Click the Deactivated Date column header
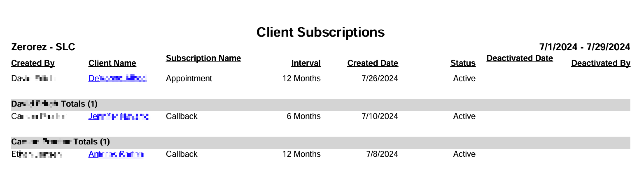The width and height of the screenshot is (644, 172). point(520,58)
